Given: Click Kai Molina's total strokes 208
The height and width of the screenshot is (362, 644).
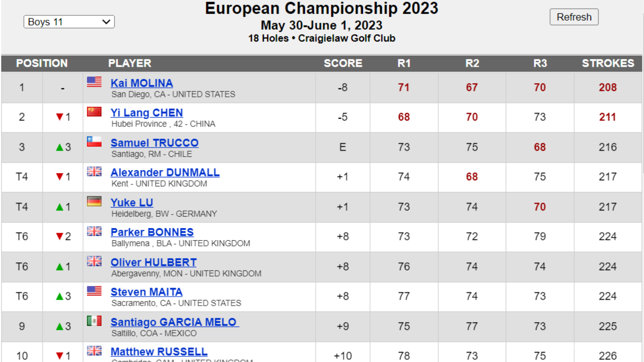Looking at the screenshot, I should [607, 87].
